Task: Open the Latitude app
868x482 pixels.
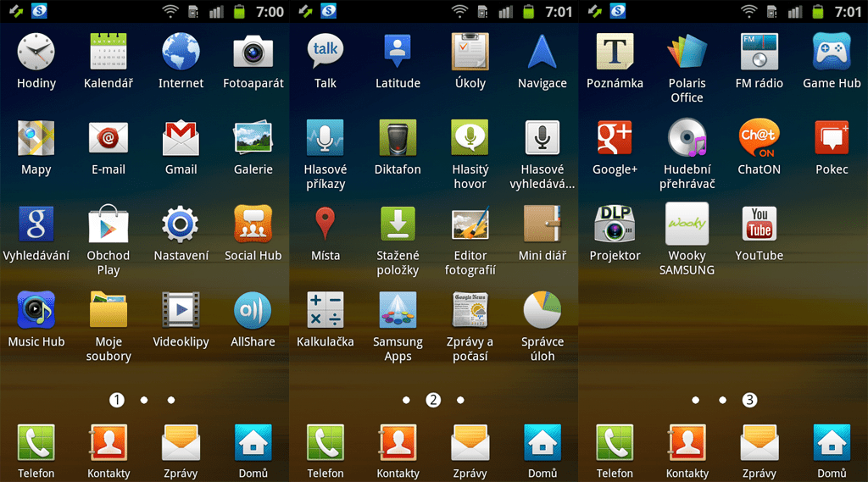Action: 398,52
